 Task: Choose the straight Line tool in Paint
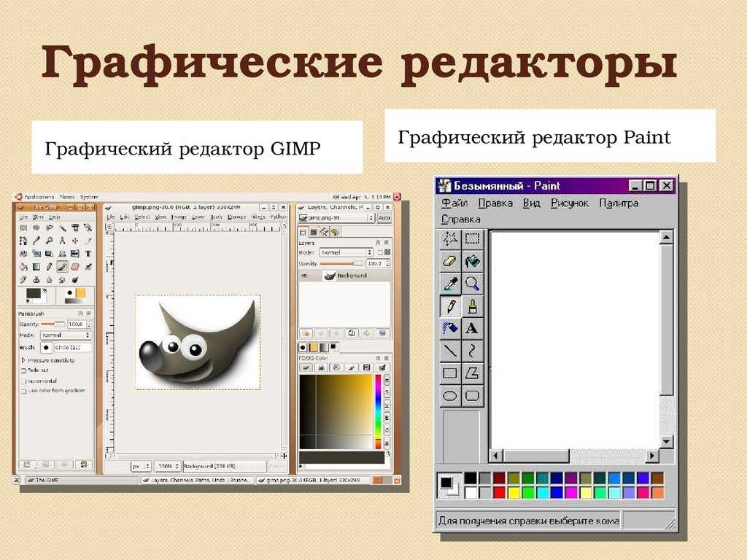450,351
